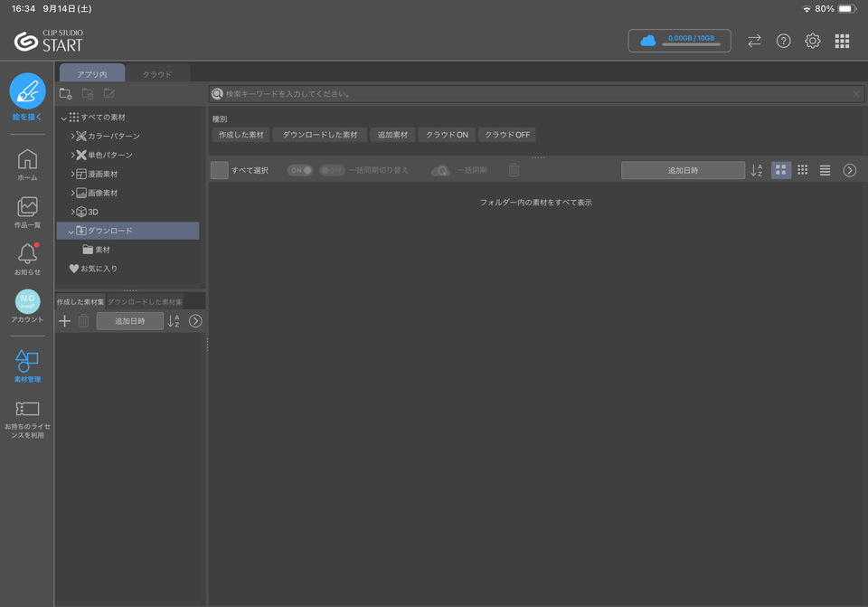Switch to list view layout
The width and height of the screenshot is (868, 607).
(x=825, y=170)
